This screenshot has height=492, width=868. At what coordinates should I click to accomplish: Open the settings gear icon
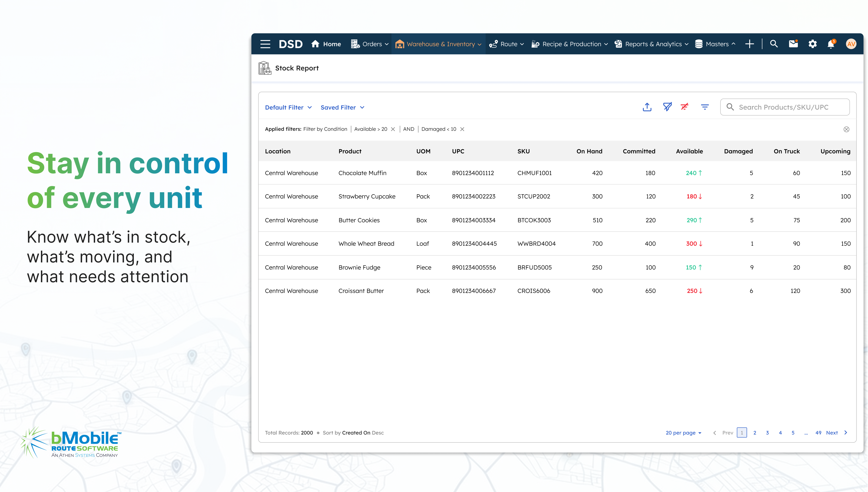tap(812, 44)
